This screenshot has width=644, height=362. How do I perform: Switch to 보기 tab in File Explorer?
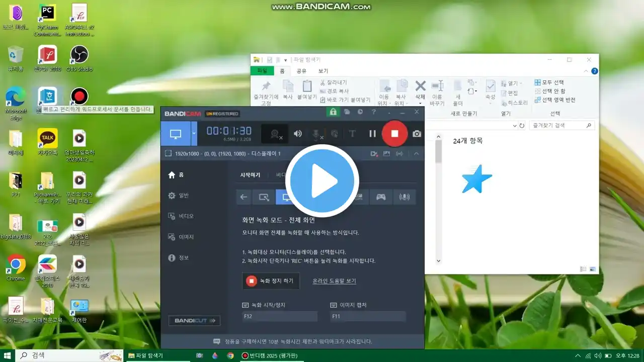coord(323,71)
